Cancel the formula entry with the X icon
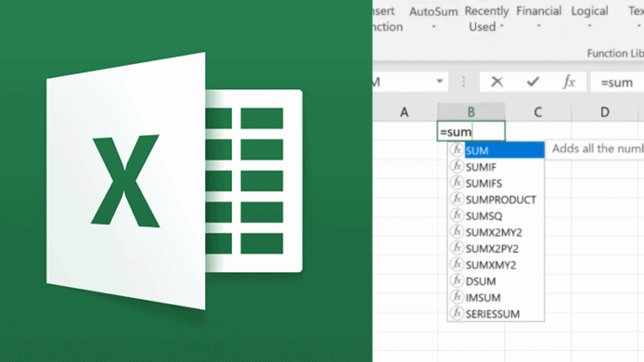Viewport: 644px width, 362px height. click(497, 83)
